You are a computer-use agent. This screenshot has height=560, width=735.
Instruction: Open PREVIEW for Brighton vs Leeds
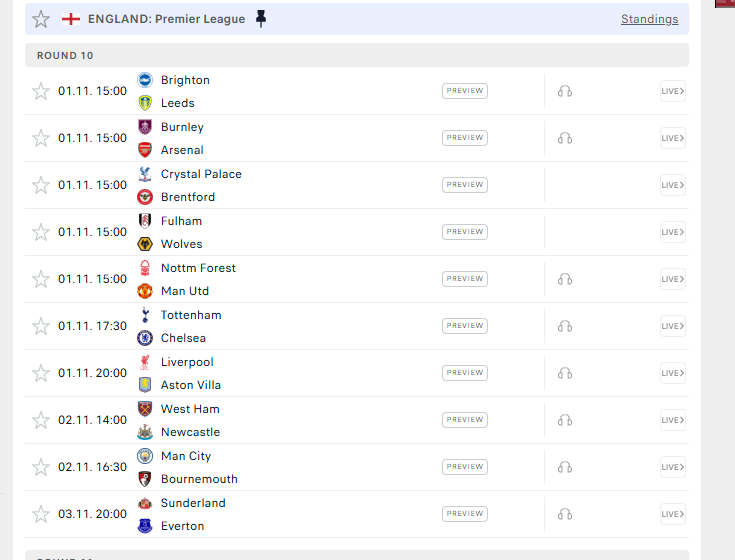click(x=465, y=91)
